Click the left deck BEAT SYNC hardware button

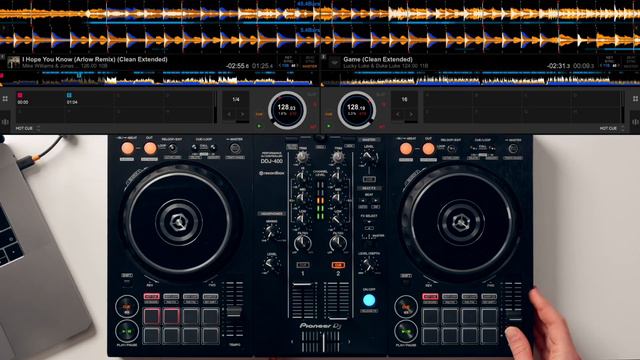235,149
